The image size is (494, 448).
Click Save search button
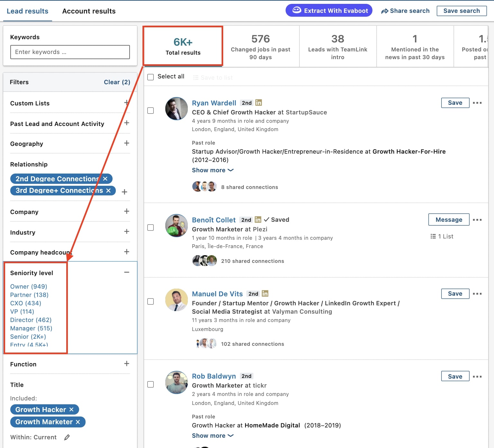point(462,11)
